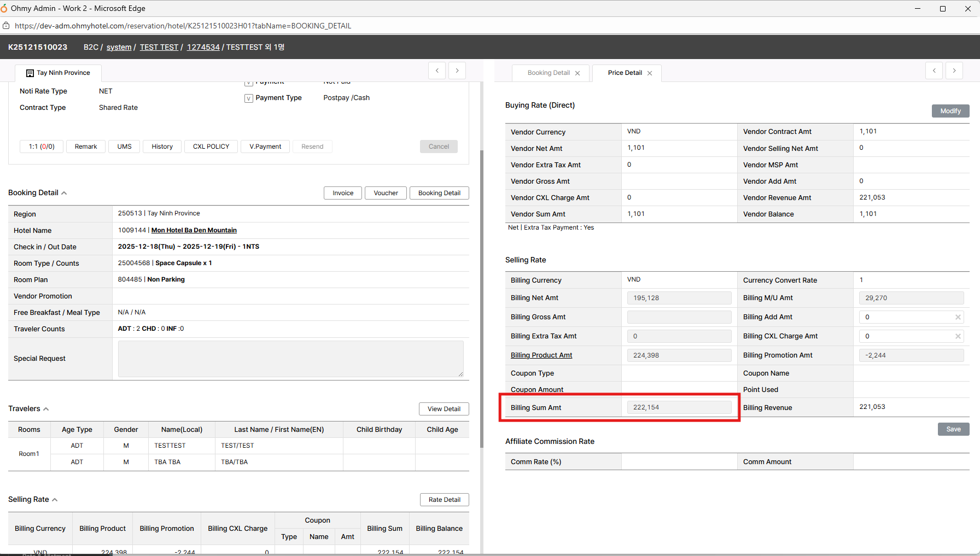Click previous arrow in right panel

(934, 71)
